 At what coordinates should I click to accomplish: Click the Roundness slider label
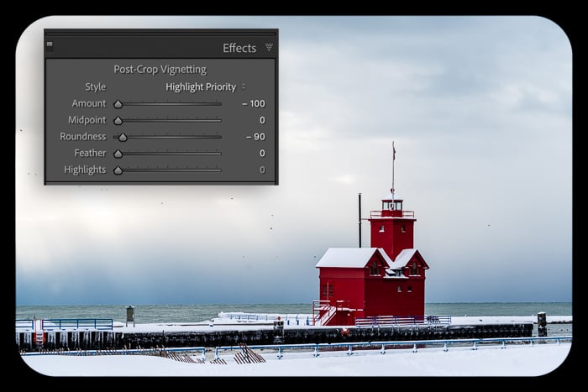tap(82, 136)
